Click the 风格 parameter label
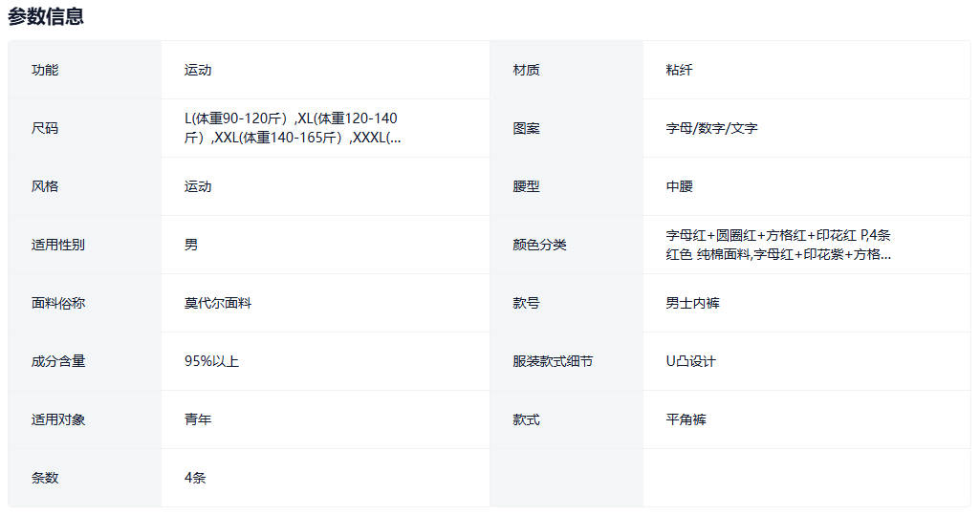 [x=45, y=186]
